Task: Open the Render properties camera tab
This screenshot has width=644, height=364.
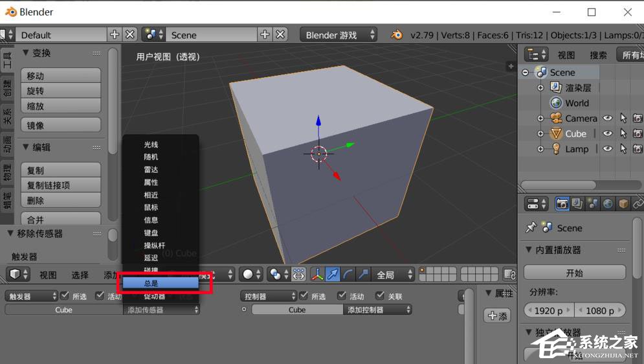Action: point(561,204)
